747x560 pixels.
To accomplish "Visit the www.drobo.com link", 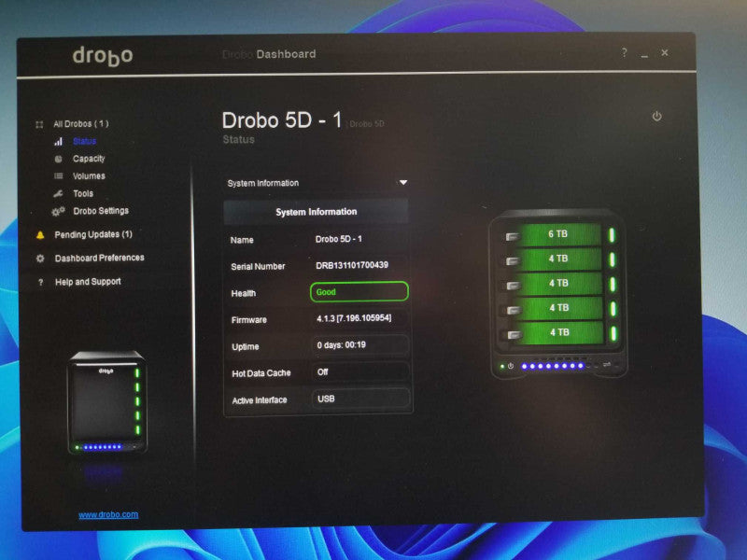I will (108, 515).
